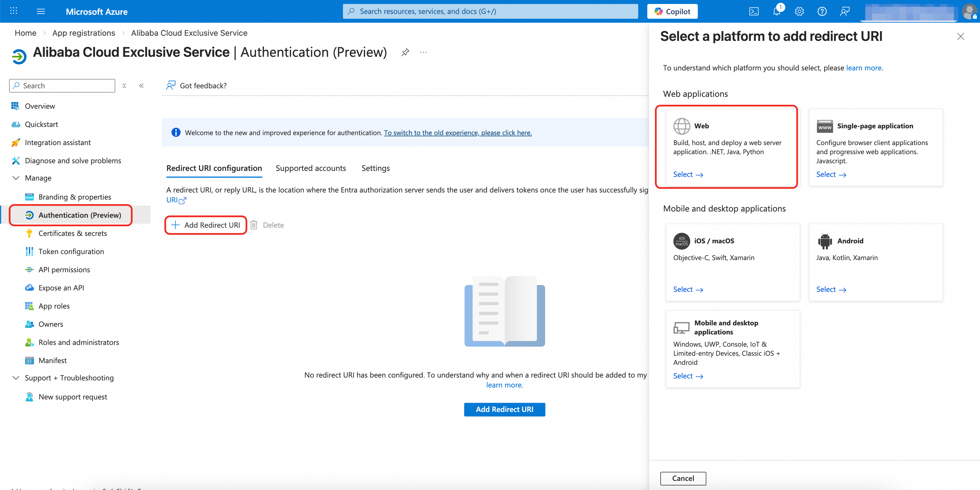The height and width of the screenshot is (490, 980).
Task: Collapse the sidebar with double-chevron
Action: point(142,86)
